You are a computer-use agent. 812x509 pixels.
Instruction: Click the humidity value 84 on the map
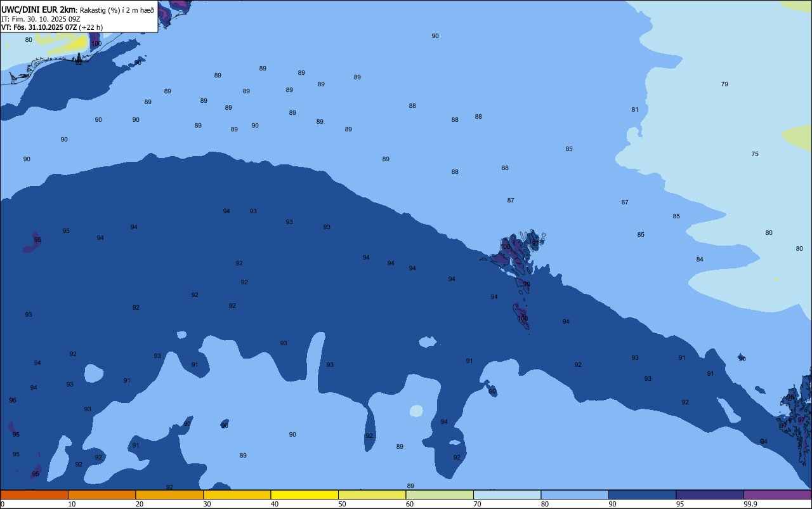[x=700, y=260]
